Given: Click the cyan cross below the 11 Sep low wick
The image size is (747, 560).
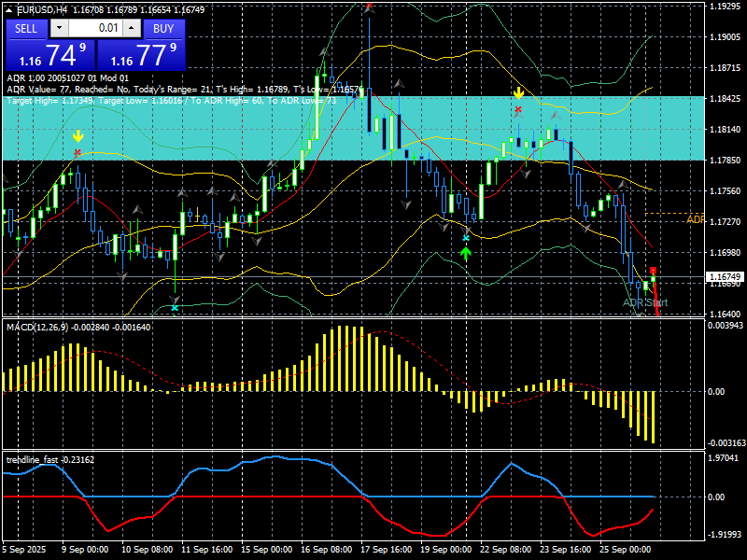Looking at the screenshot, I should click(x=175, y=308).
